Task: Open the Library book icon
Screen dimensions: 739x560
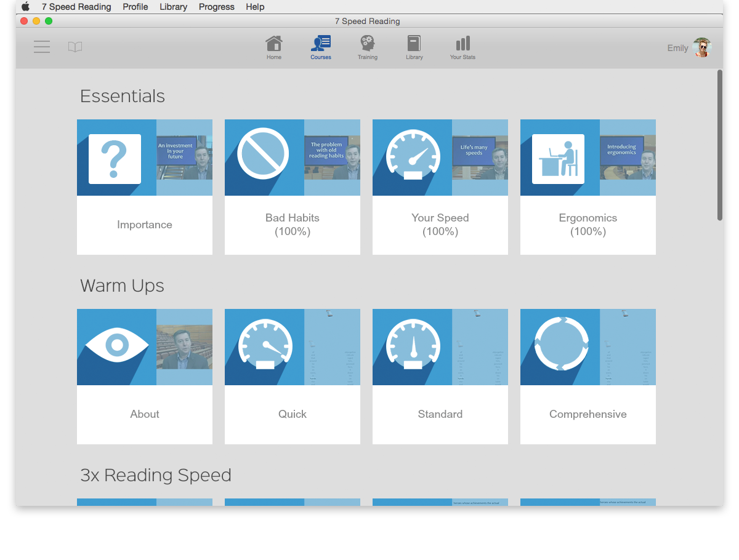Action: [x=414, y=44]
